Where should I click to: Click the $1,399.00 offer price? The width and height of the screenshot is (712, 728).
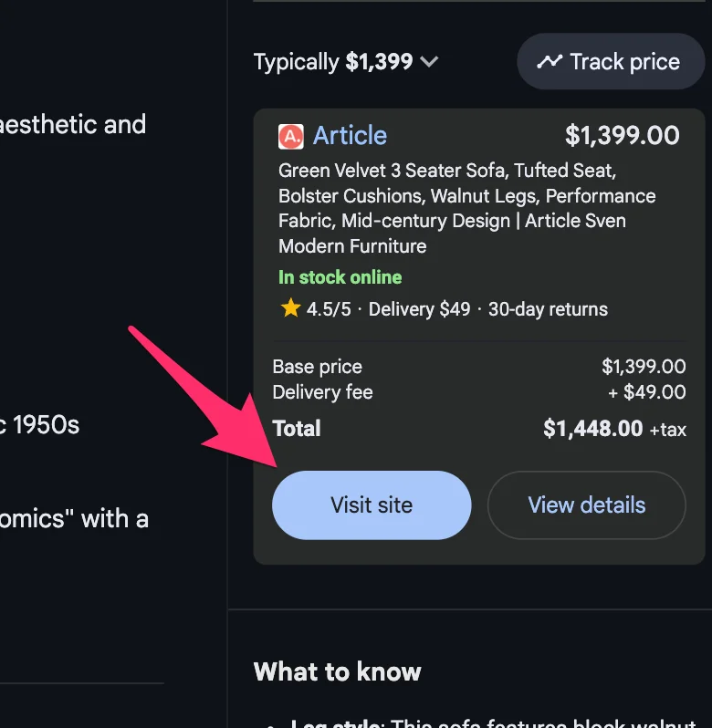[622, 136]
